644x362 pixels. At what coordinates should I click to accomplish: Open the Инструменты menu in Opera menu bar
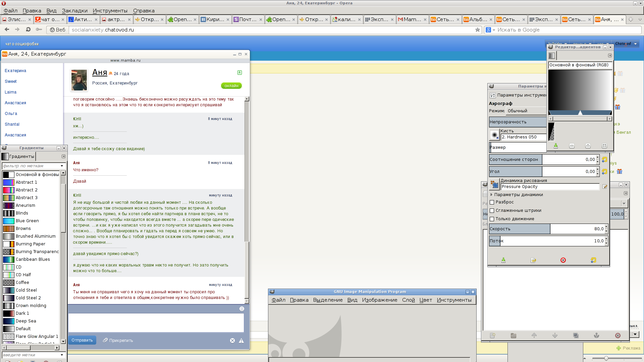(110, 11)
